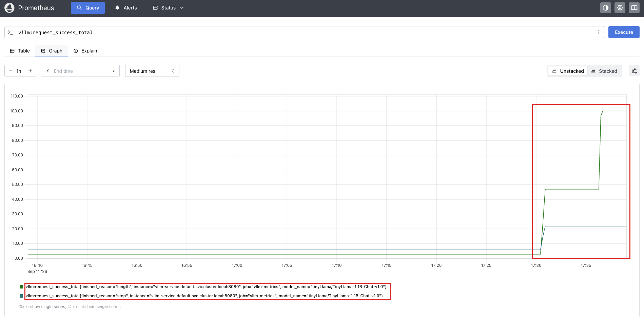
Task: Click the Prometheus flame logo
Action: click(9, 8)
